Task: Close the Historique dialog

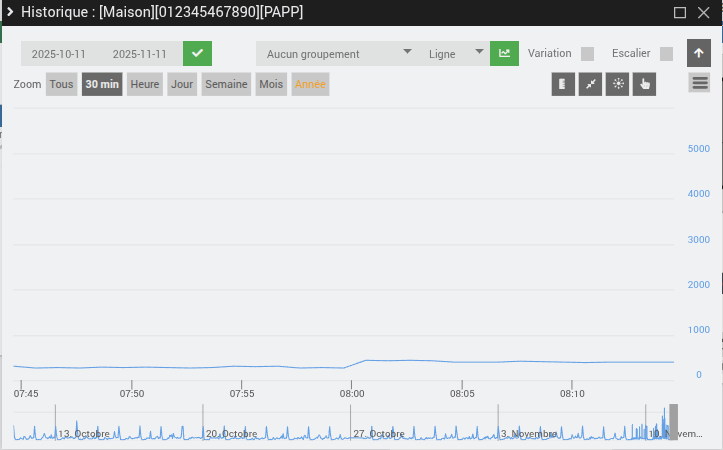Action: (703, 12)
